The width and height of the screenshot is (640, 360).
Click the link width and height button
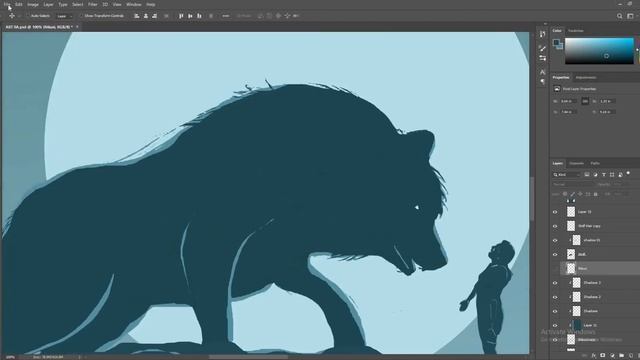(x=585, y=101)
